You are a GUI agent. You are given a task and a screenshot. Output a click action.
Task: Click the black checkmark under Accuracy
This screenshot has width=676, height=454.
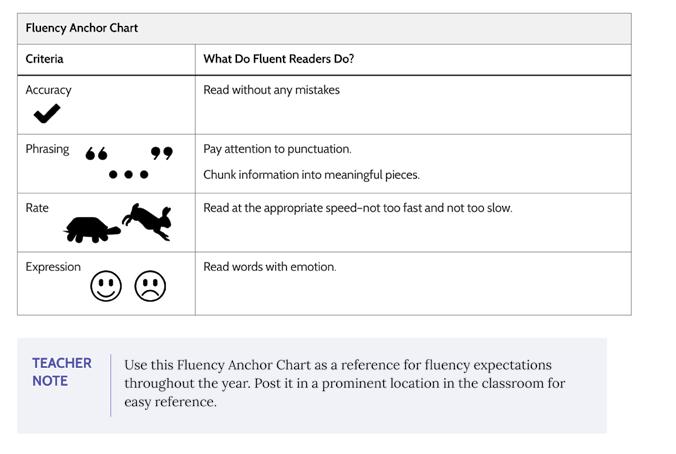46,114
